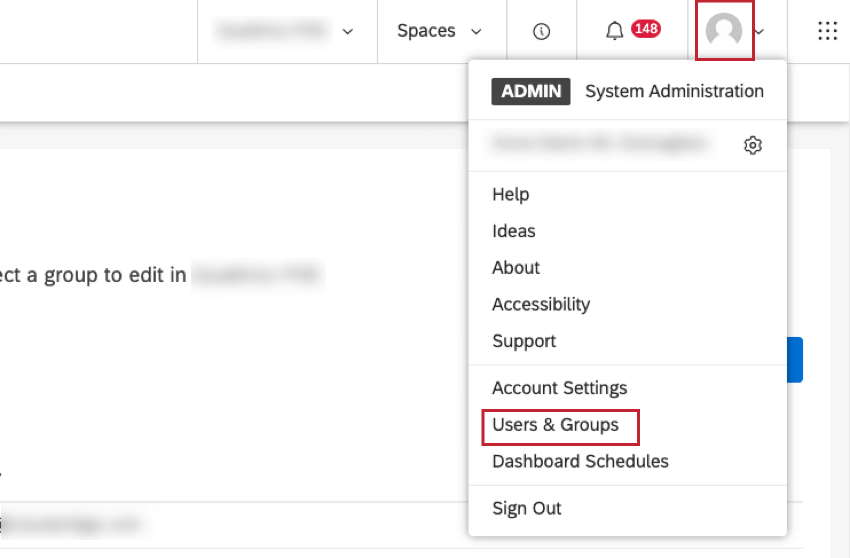850x558 pixels.
Task: Click the ADMIN System Administration label
Action: [627, 91]
